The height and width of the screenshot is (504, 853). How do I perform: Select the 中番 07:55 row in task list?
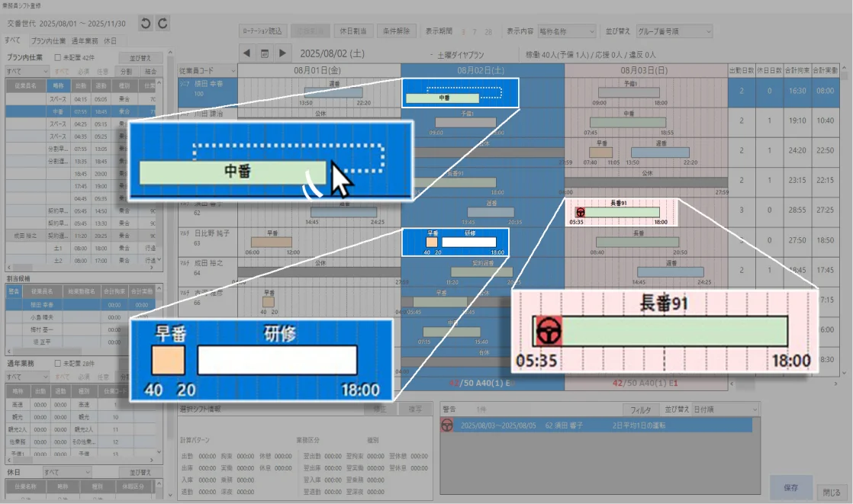[81, 111]
